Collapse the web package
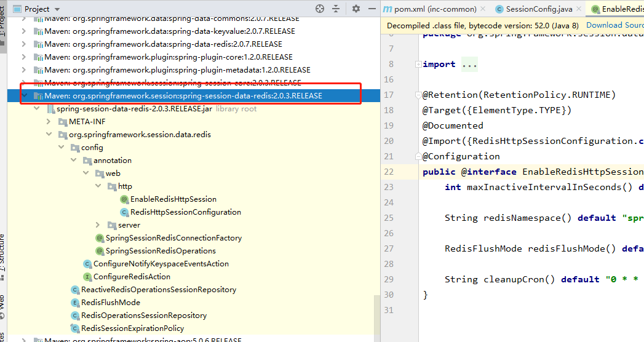Viewport: 644px width, 342px height. coord(86,173)
